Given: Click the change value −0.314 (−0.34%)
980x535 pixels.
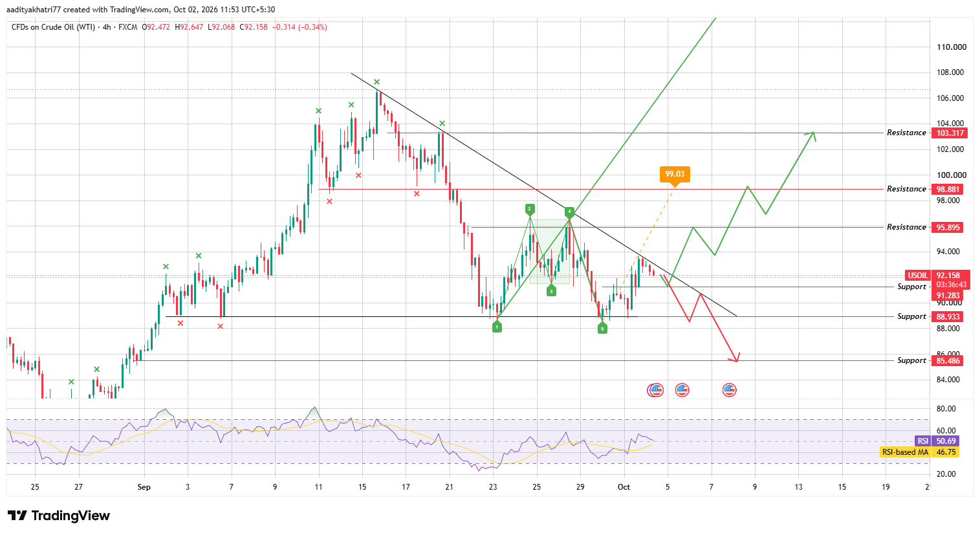Looking at the screenshot, I should point(299,27).
